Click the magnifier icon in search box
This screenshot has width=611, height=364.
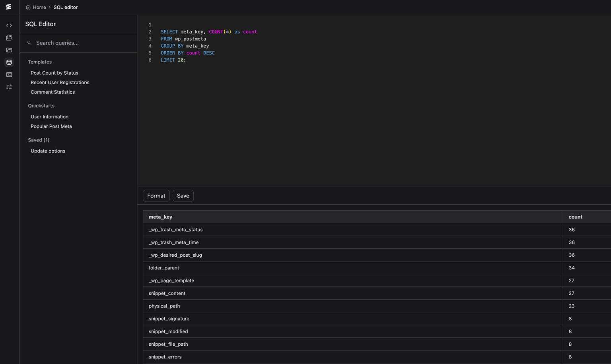coord(29,43)
